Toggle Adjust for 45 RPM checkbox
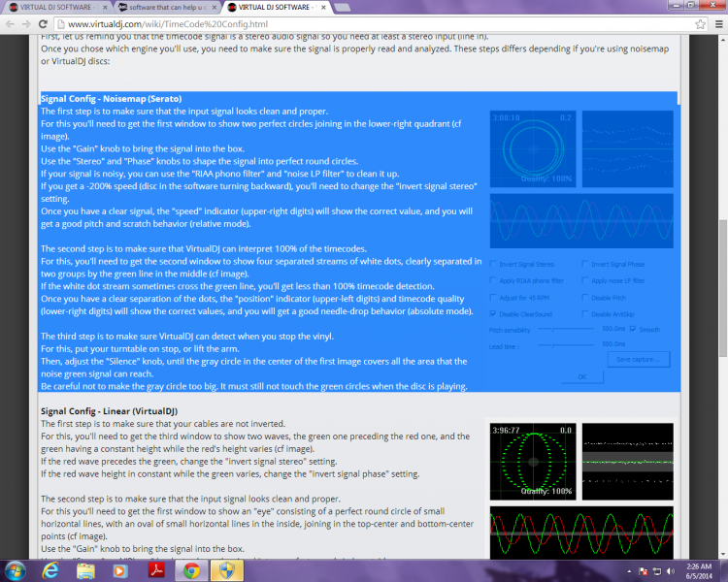The width and height of the screenshot is (728, 582). click(x=493, y=298)
